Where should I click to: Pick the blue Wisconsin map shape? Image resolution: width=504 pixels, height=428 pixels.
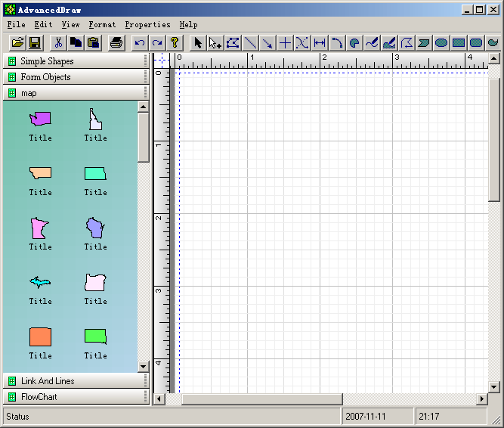[x=95, y=228]
